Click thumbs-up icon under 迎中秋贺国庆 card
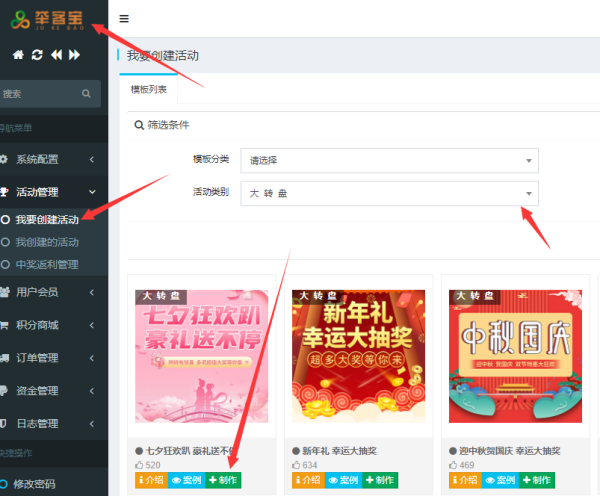Image resolution: width=600 pixels, height=496 pixels. 453,465
